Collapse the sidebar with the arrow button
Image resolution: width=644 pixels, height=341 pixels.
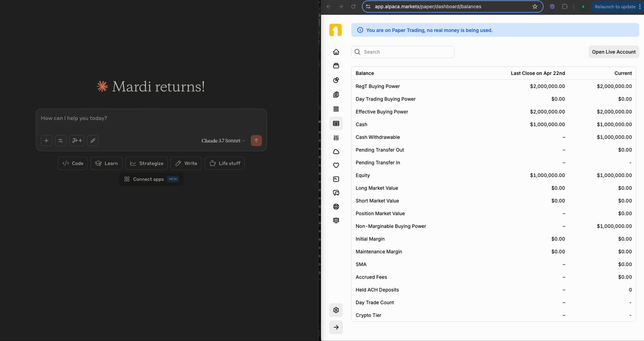pyautogui.click(x=336, y=327)
